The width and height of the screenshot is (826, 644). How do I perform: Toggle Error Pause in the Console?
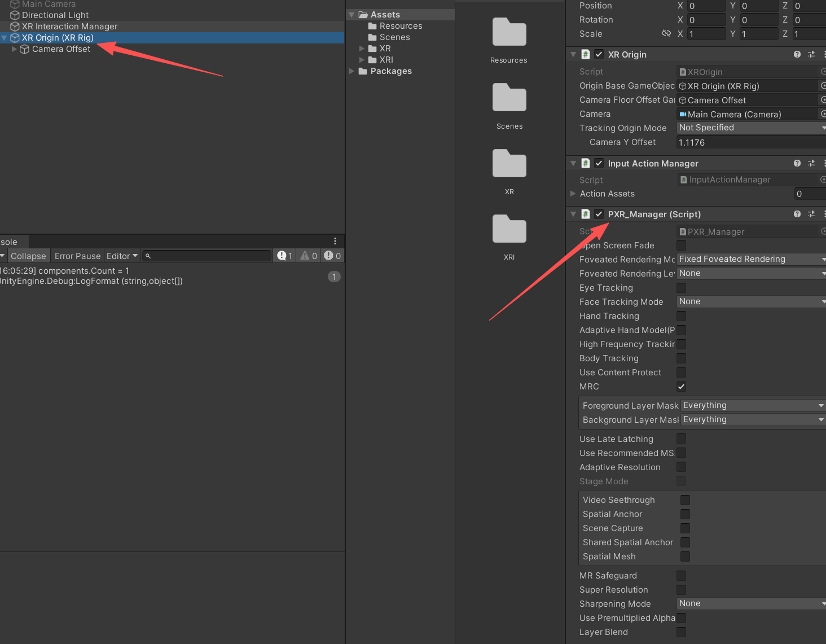pyautogui.click(x=77, y=255)
